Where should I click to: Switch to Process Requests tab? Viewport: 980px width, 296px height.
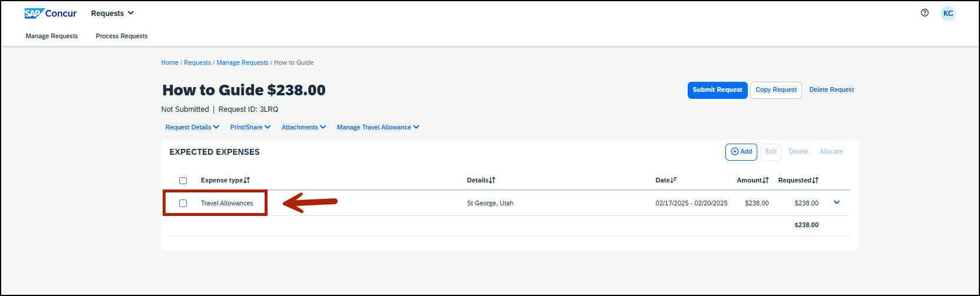pyautogui.click(x=122, y=36)
